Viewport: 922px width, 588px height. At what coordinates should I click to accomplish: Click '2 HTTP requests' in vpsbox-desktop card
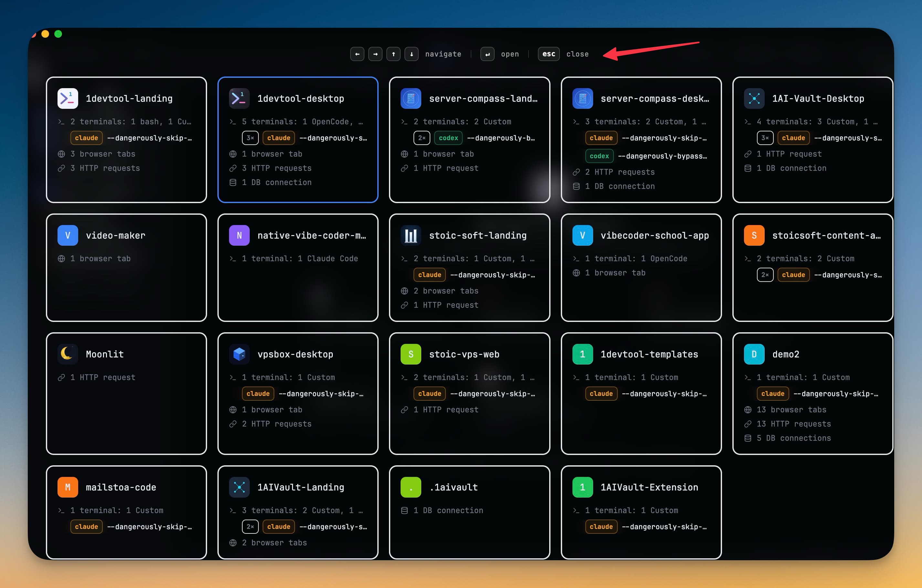pyautogui.click(x=277, y=424)
